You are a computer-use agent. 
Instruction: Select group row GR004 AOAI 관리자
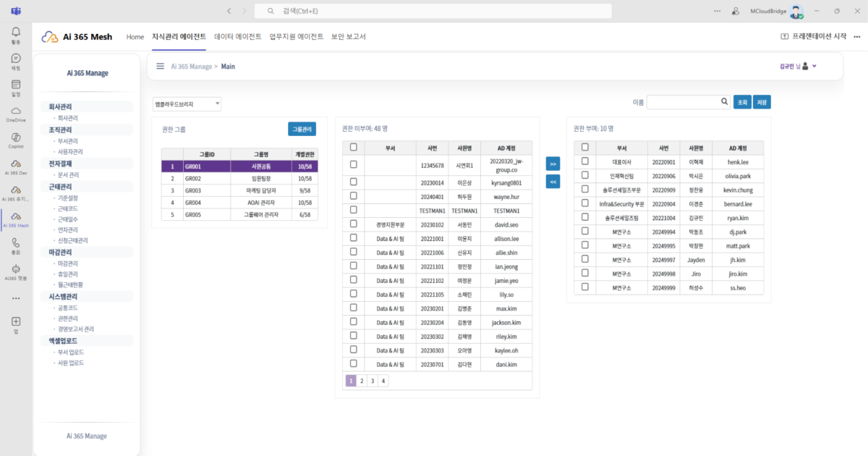tap(239, 203)
